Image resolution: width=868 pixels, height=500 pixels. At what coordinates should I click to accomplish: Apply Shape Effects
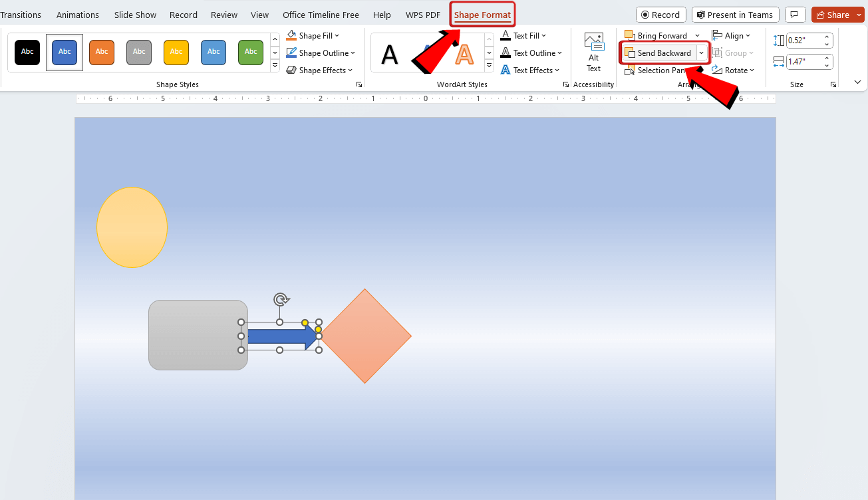pos(320,70)
